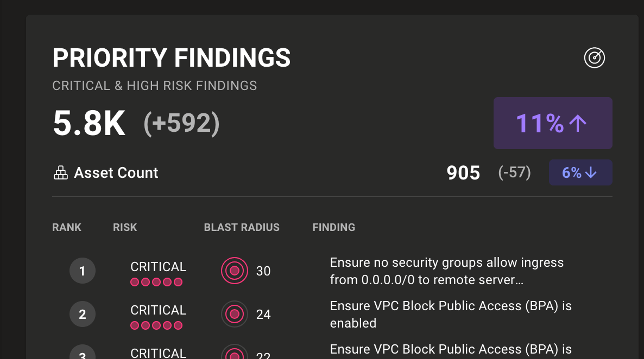Click the BLAST RADIUS column header
Viewport: 644px width, 359px height.
242,227
